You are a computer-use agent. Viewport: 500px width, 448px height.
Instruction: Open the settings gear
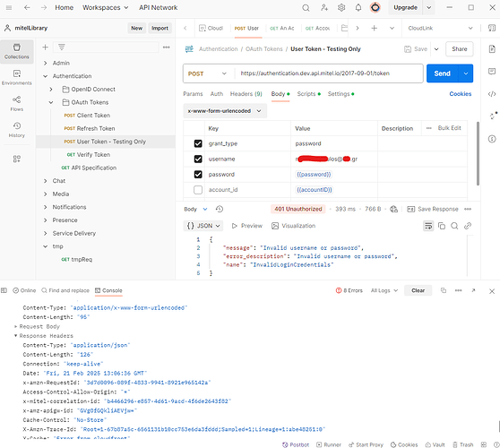(x=341, y=7)
